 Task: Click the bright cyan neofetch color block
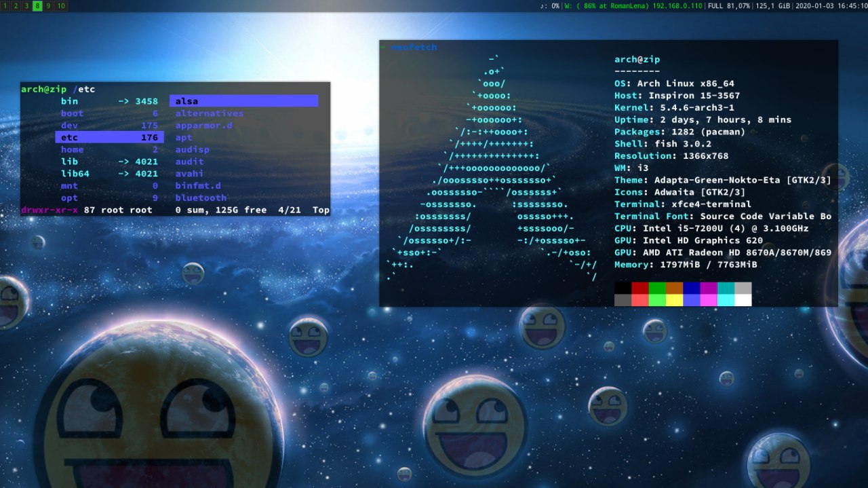[726, 300]
